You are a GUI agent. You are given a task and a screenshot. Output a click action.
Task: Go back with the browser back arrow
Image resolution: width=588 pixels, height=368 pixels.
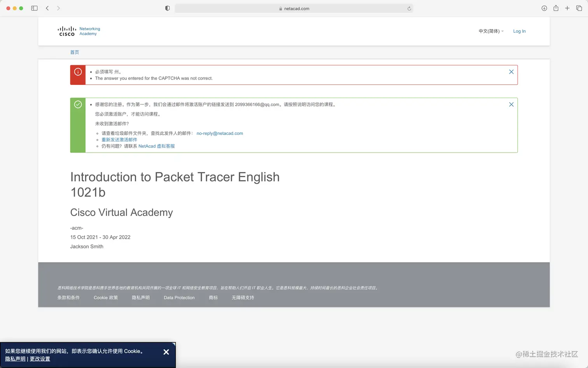pos(47,8)
